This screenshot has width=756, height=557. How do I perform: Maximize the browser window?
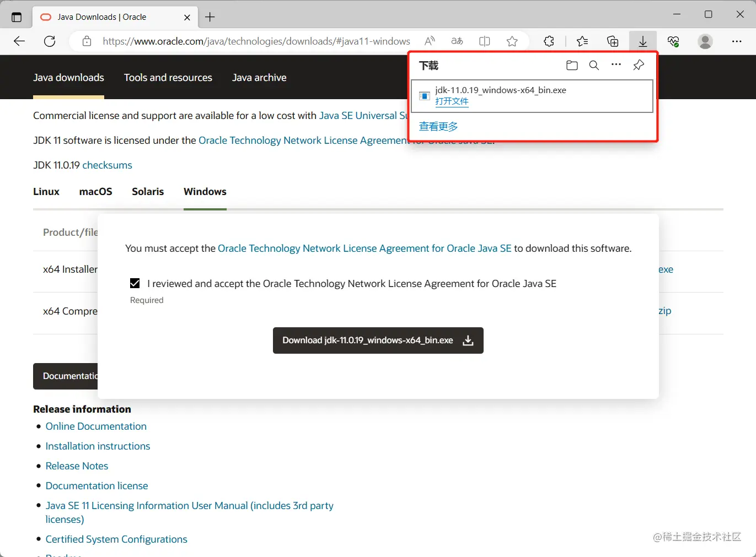coord(709,14)
